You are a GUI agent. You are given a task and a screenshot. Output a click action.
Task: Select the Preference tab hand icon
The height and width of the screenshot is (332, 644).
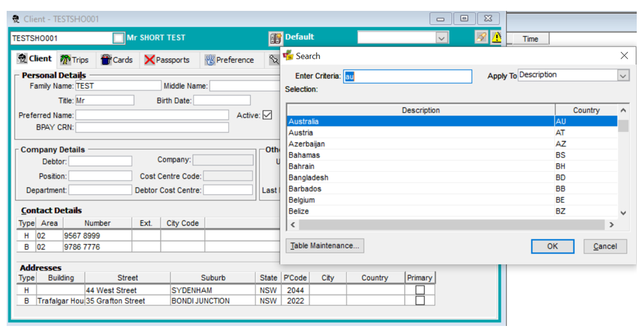[210, 60]
